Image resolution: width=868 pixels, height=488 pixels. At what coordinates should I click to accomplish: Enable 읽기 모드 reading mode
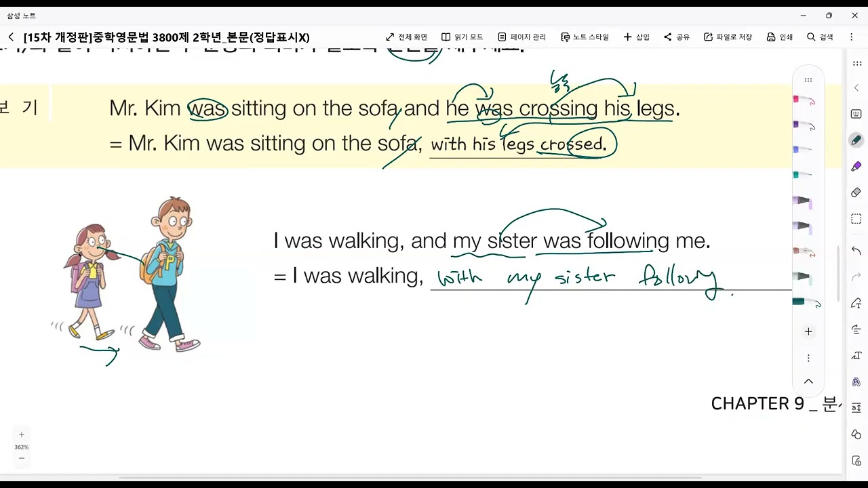[x=462, y=37]
